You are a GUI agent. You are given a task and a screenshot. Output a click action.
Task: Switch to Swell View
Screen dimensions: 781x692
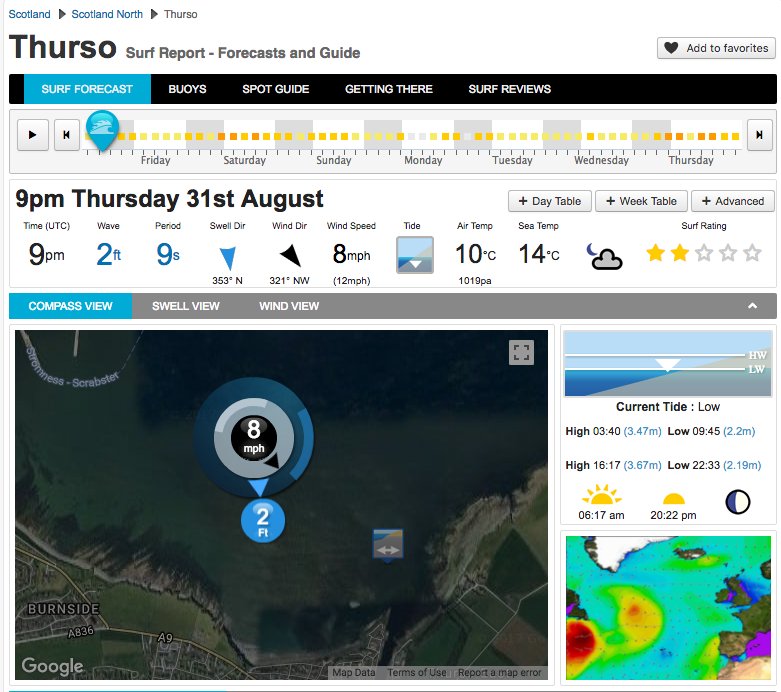[186, 306]
